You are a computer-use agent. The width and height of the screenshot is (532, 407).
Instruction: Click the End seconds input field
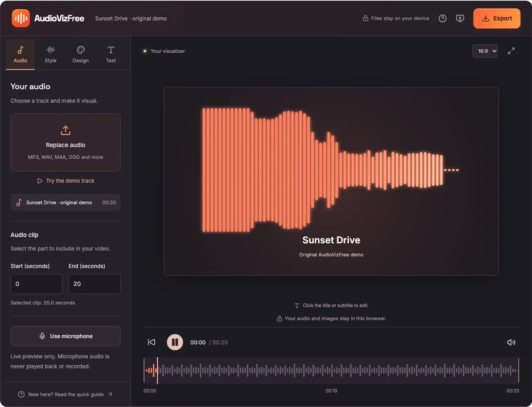pos(94,284)
